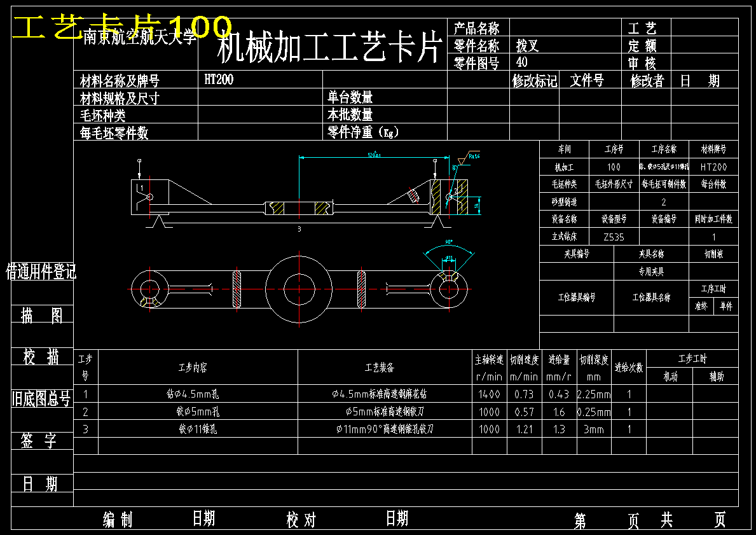Select the cutting depth value 2.25mm

coord(594,394)
